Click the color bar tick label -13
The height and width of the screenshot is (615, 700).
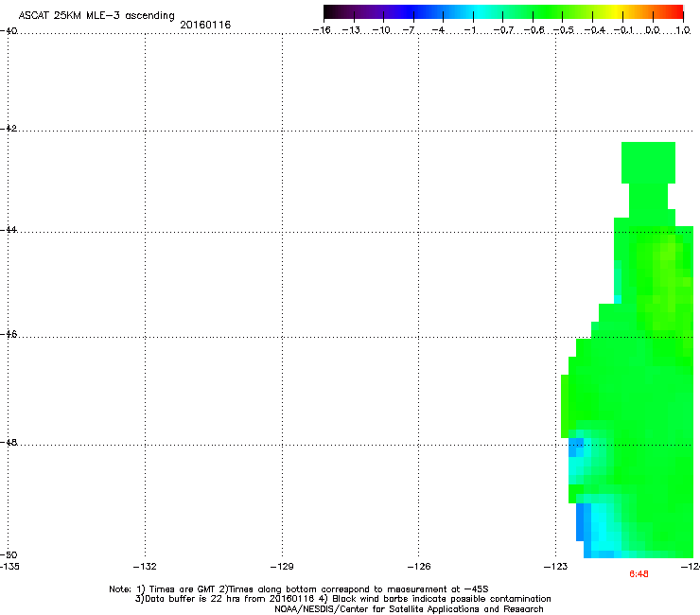351,30
